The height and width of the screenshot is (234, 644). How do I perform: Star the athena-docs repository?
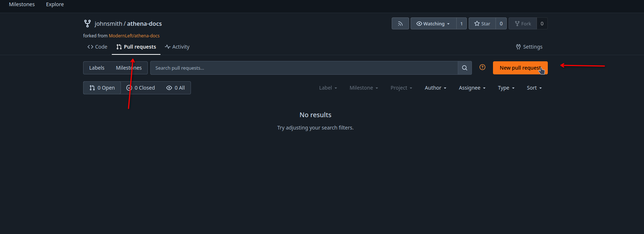482,24
